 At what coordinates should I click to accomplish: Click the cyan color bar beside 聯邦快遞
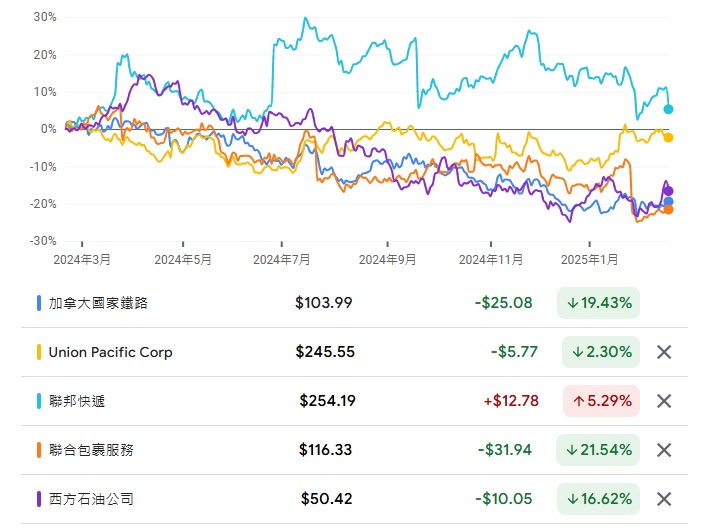(39, 401)
